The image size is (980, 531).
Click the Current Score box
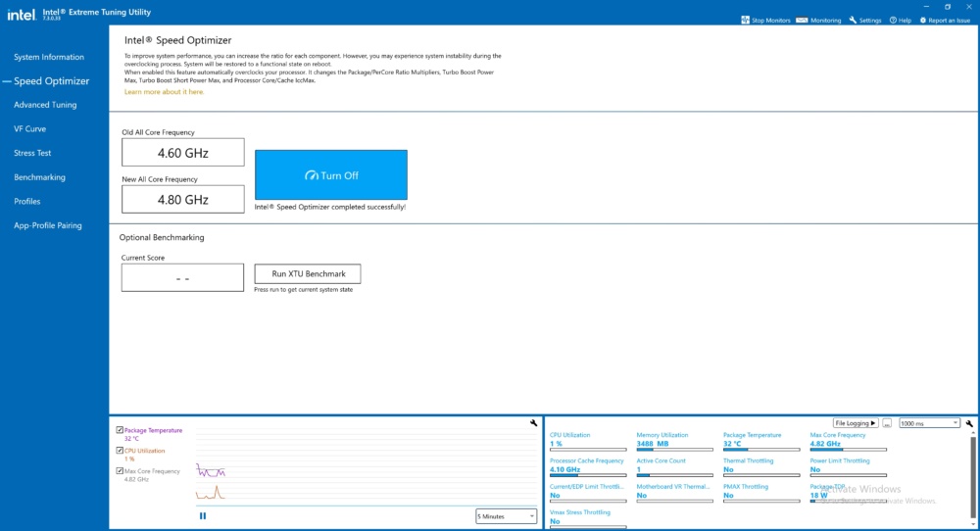click(x=182, y=277)
